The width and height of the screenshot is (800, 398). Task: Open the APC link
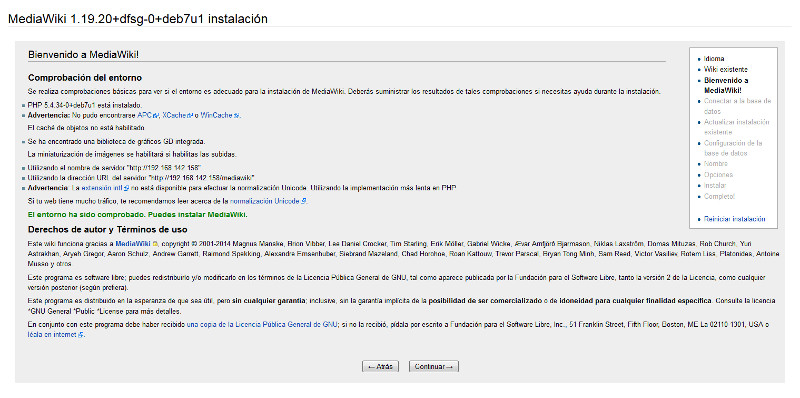(148, 115)
